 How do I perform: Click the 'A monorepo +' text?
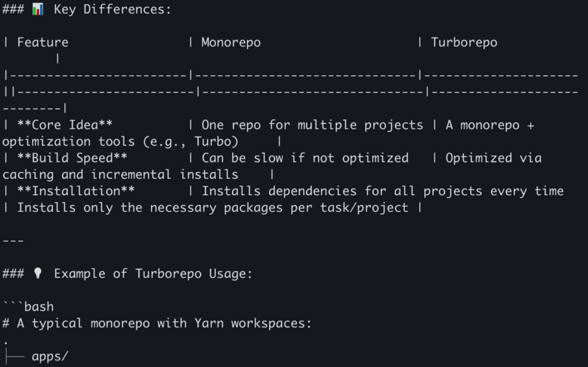point(490,125)
